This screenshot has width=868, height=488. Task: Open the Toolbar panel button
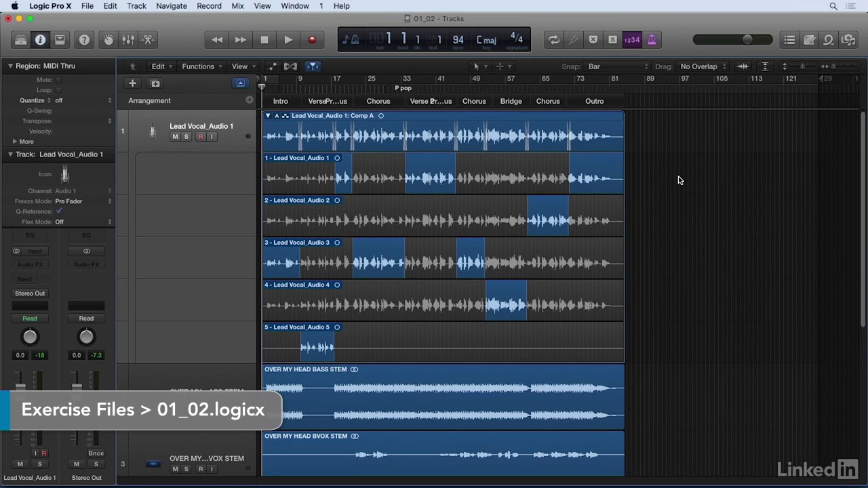60,40
